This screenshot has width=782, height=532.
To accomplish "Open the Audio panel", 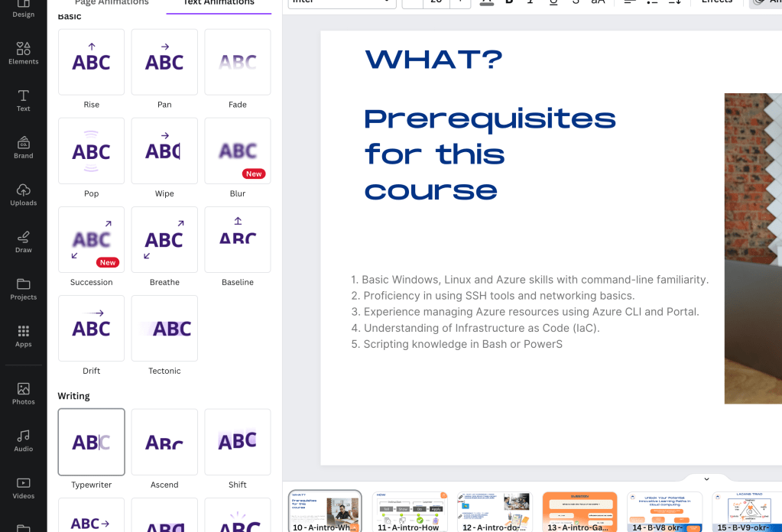I will pyautogui.click(x=24, y=441).
